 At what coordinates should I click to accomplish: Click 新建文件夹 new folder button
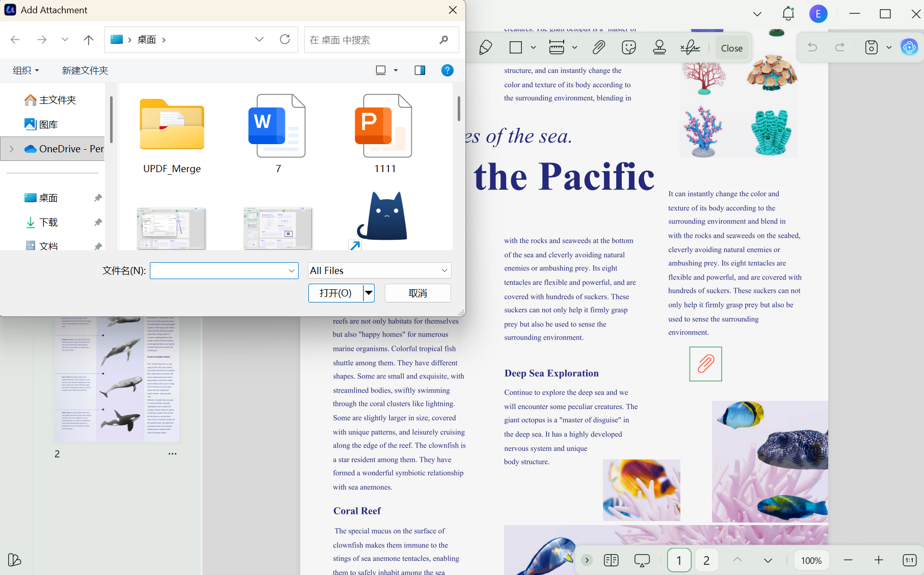pyautogui.click(x=85, y=70)
